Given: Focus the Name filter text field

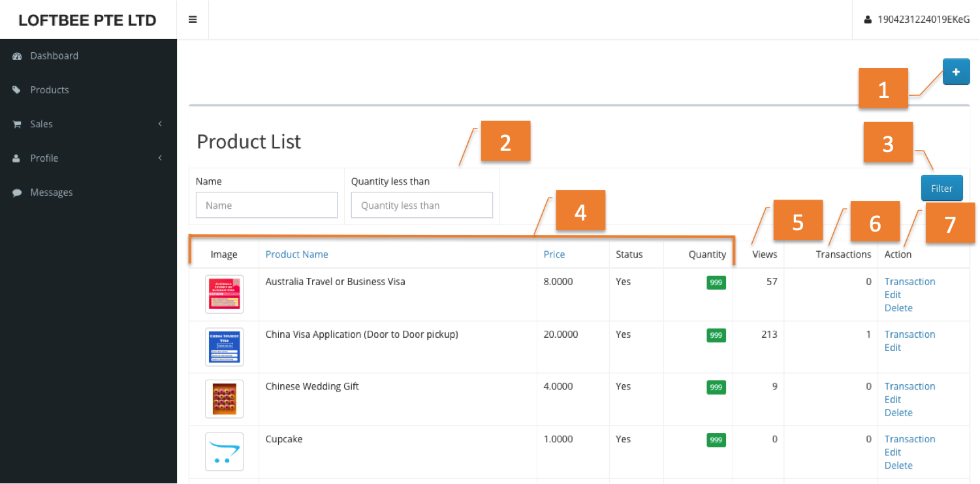Looking at the screenshot, I should pos(266,205).
